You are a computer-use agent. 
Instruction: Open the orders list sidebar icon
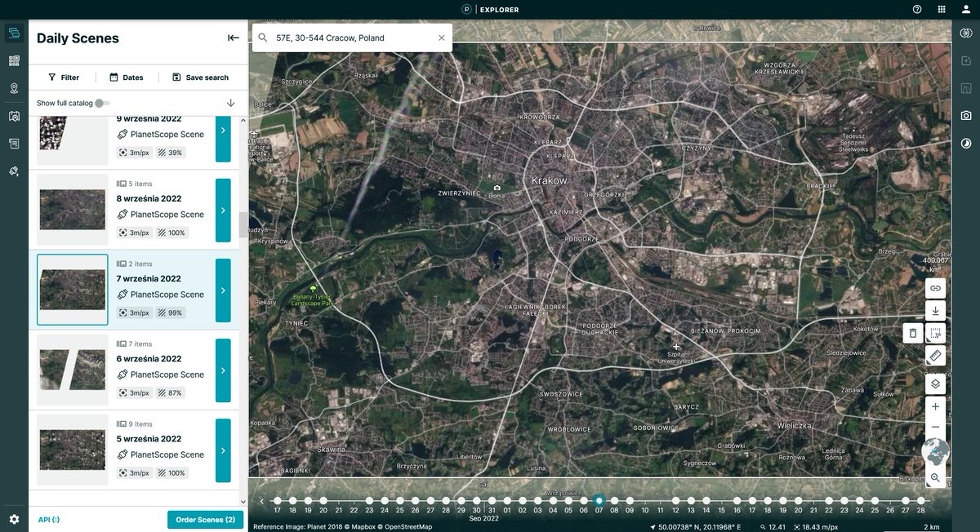14,144
